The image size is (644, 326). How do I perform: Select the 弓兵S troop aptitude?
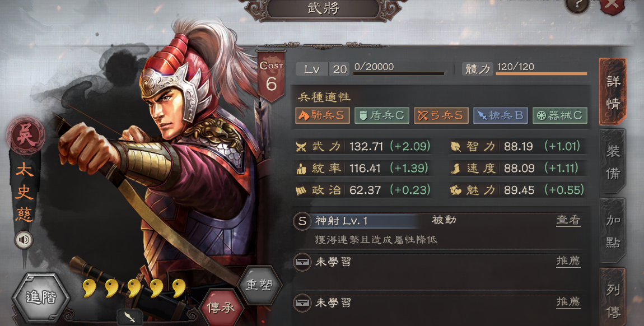441,116
